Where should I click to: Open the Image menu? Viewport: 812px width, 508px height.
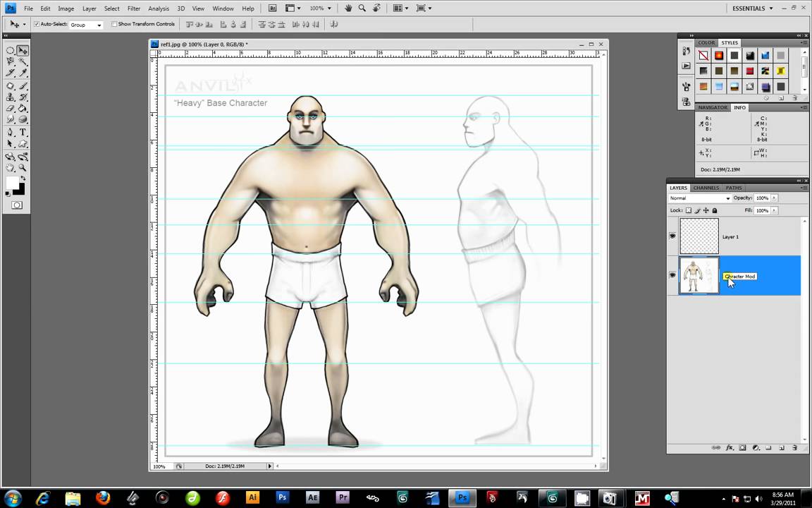point(66,8)
